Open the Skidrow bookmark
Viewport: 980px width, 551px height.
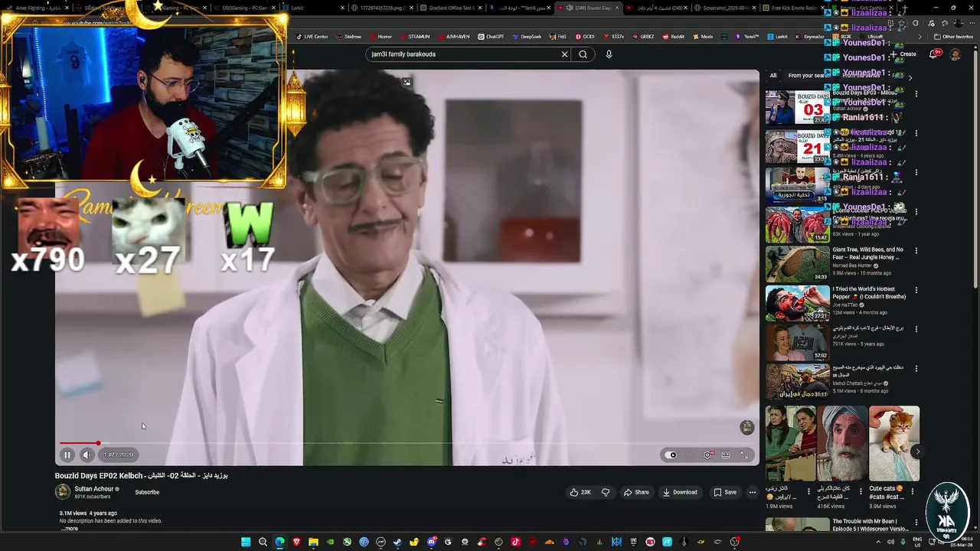click(x=348, y=37)
